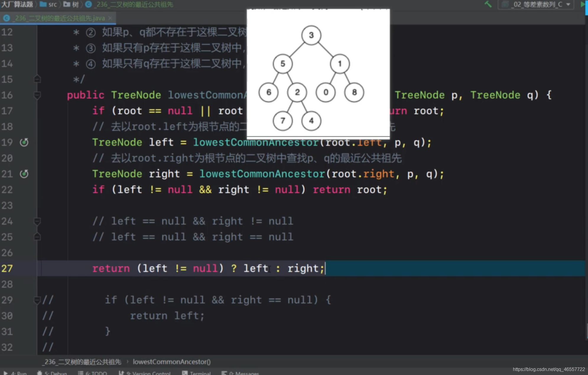The height and width of the screenshot is (375, 588).
Task: Click 'TreeNode right' declaration on line 21
Action: (136, 174)
